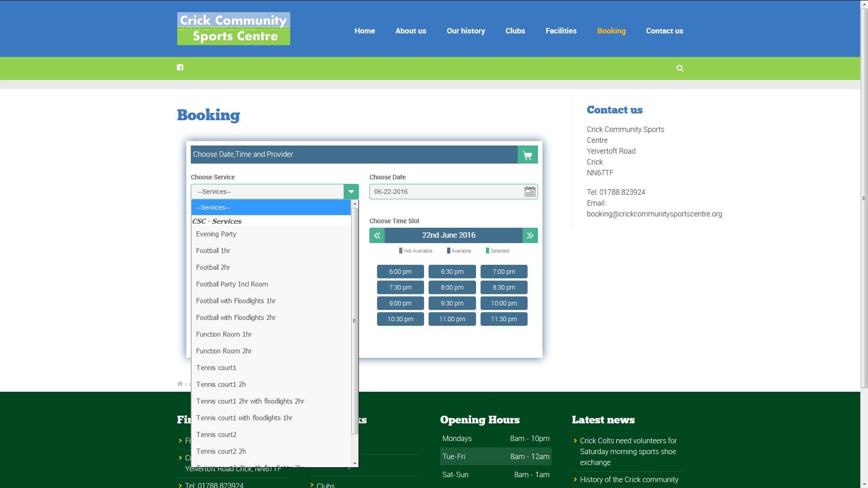Choose Tennis court2 2h option
The width and height of the screenshot is (868, 488).
point(271,451)
